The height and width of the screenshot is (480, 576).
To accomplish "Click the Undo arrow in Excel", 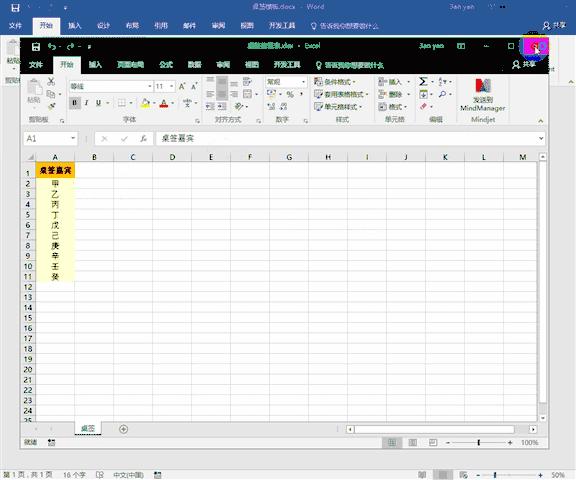I will (x=52, y=46).
